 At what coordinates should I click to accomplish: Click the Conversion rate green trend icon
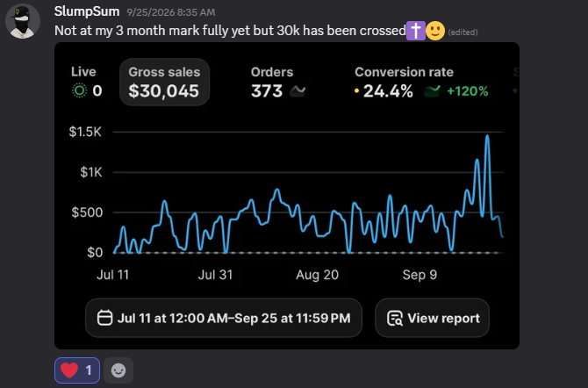point(432,91)
